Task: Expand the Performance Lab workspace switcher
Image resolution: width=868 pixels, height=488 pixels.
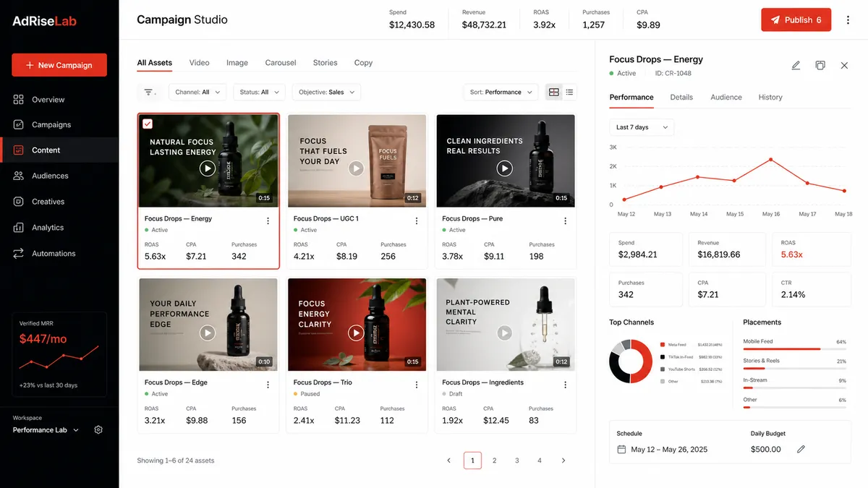Action: [x=46, y=430]
